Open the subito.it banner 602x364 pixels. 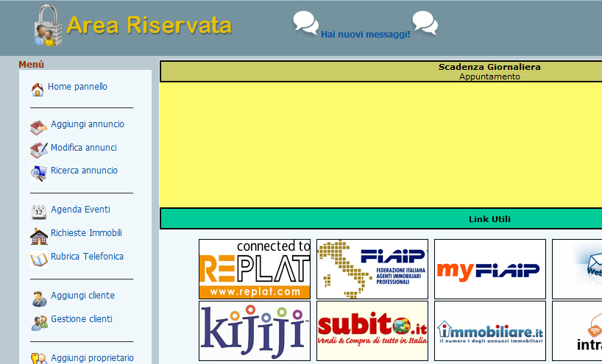click(x=372, y=331)
